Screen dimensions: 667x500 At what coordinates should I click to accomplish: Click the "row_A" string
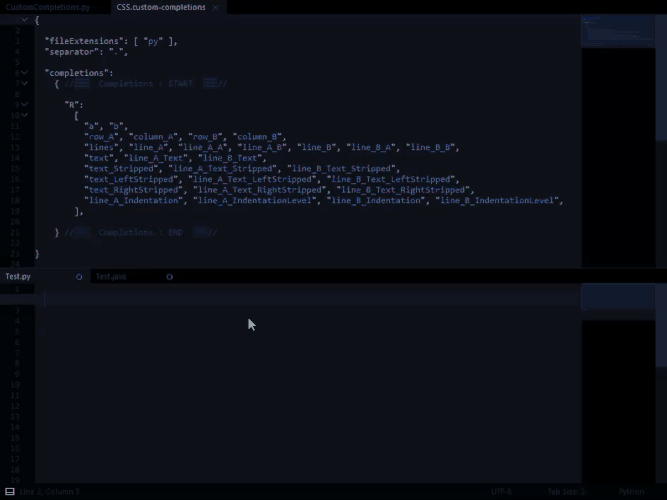tap(101, 137)
